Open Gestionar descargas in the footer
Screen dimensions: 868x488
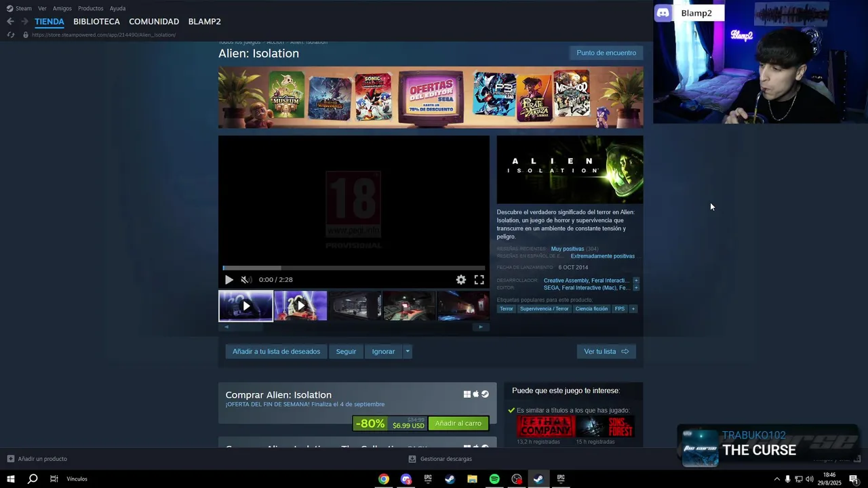(x=440, y=459)
